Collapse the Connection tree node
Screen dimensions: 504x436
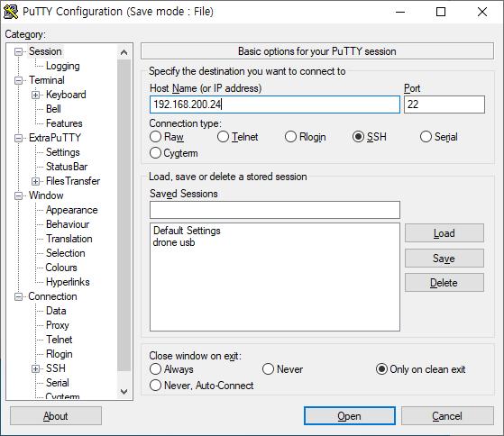click(x=19, y=296)
